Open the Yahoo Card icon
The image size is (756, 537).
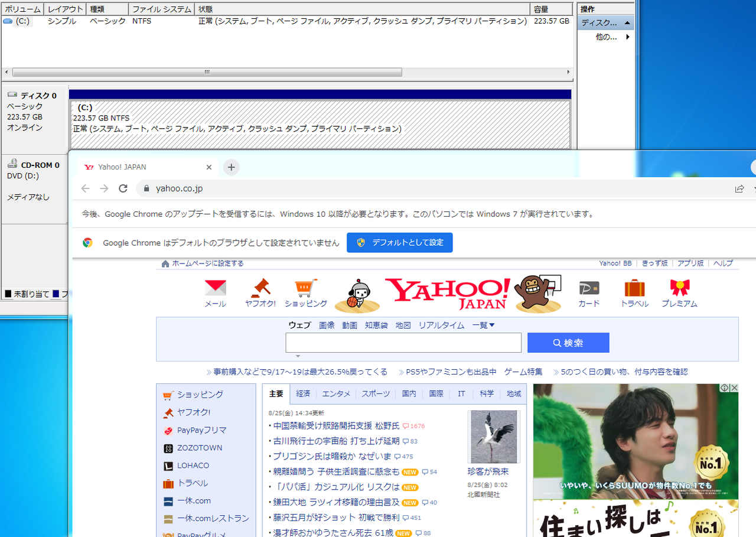tap(589, 288)
